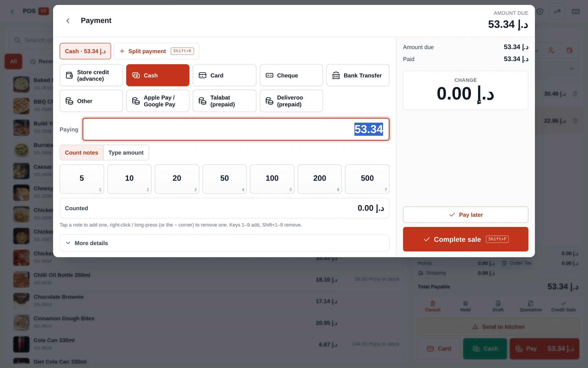This screenshot has width=588, height=368.
Task: Select Bank Transfer payment method
Action: click(x=358, y=75)
